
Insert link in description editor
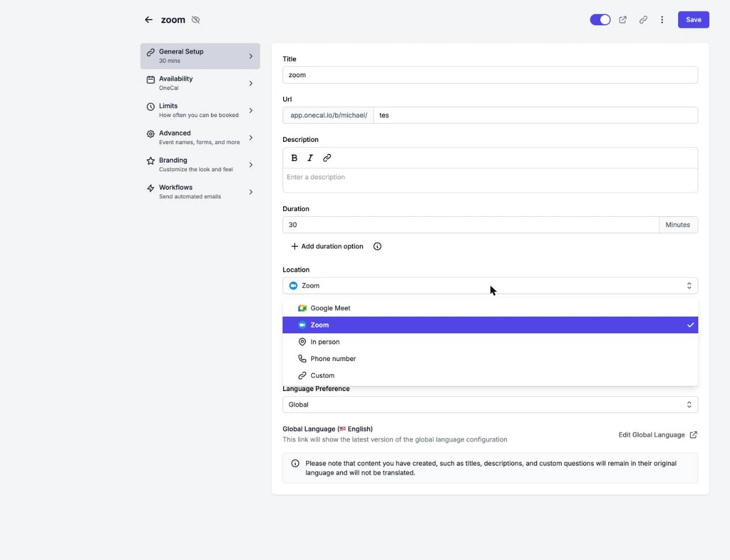pyautogui.click(x=327, y=158)
